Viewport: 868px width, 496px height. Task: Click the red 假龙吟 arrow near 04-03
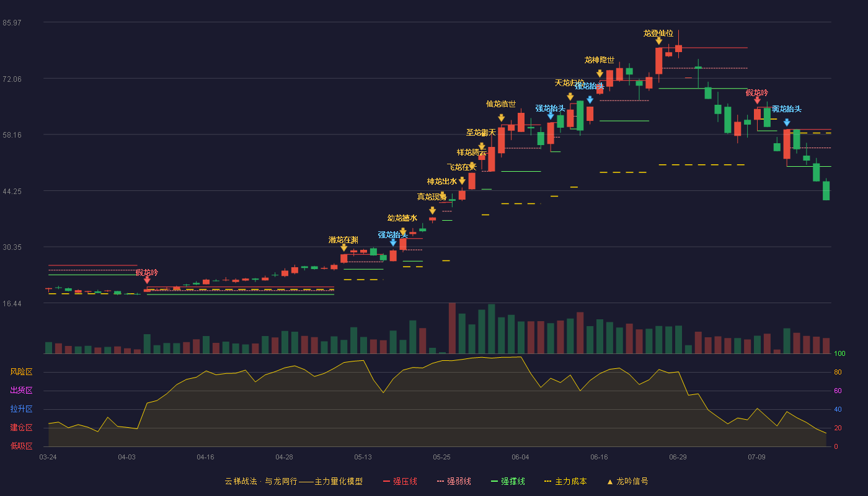click(147, 280)
